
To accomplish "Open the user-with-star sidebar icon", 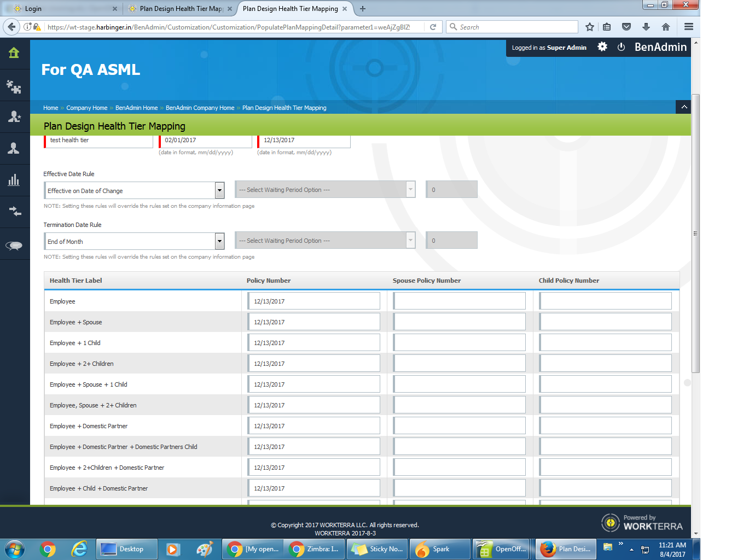I will click(14, 116).
